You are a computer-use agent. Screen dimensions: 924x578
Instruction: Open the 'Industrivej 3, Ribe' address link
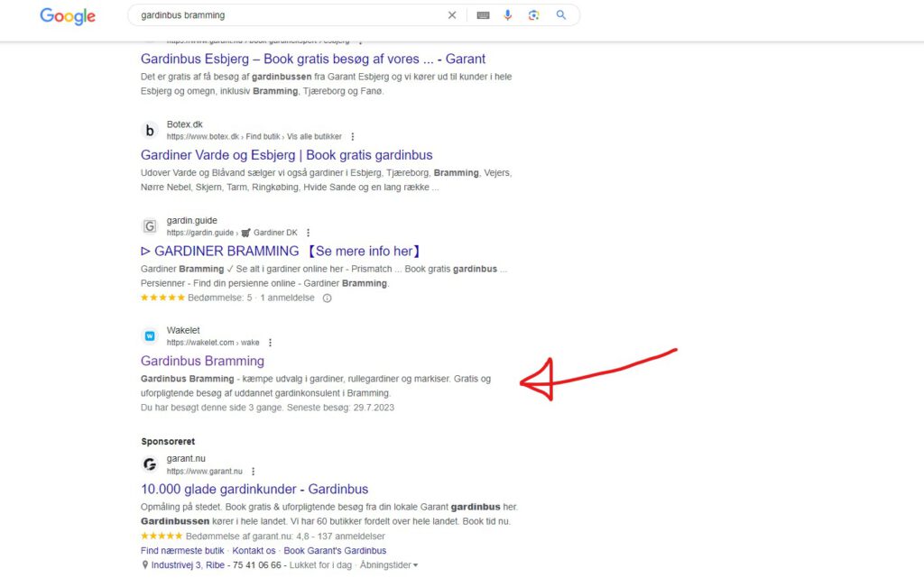click(188, 565)
